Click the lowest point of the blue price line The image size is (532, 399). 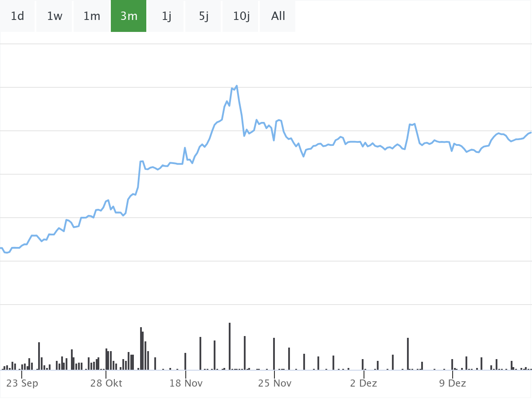7,253
